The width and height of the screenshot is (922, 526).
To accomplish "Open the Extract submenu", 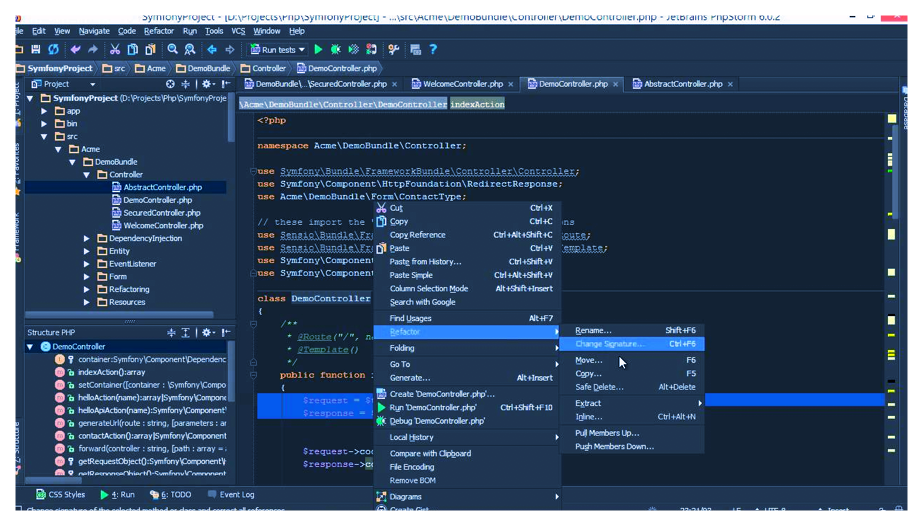I will (632, 404).
